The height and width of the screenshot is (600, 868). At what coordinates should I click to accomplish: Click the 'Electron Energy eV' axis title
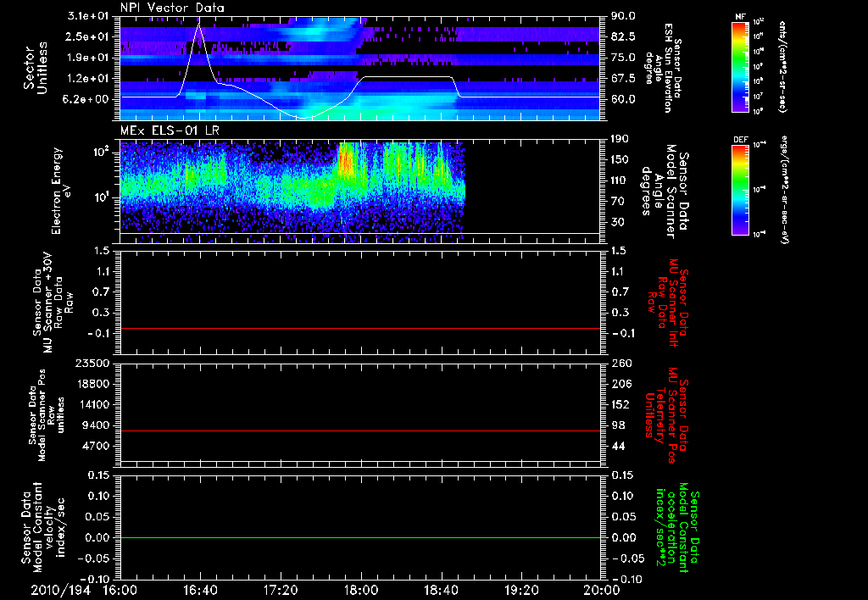point(62,191)
